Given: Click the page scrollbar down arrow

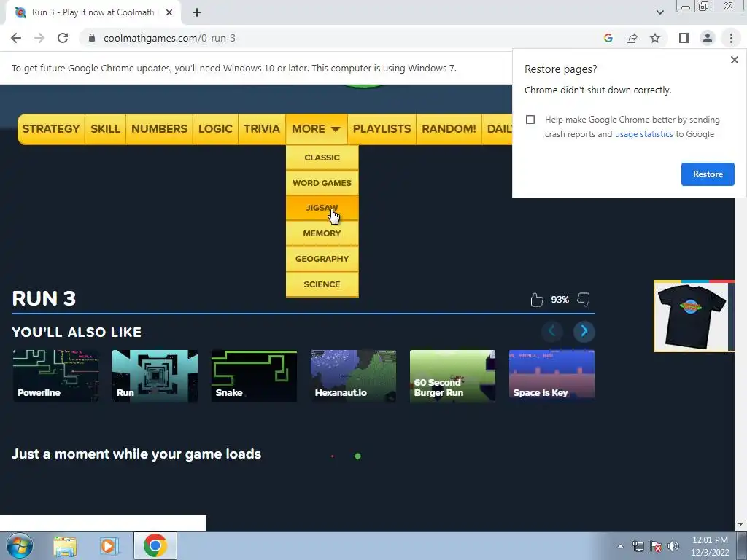Looking at the screenshot, I should pyautogui.click(x=740, y=524).
